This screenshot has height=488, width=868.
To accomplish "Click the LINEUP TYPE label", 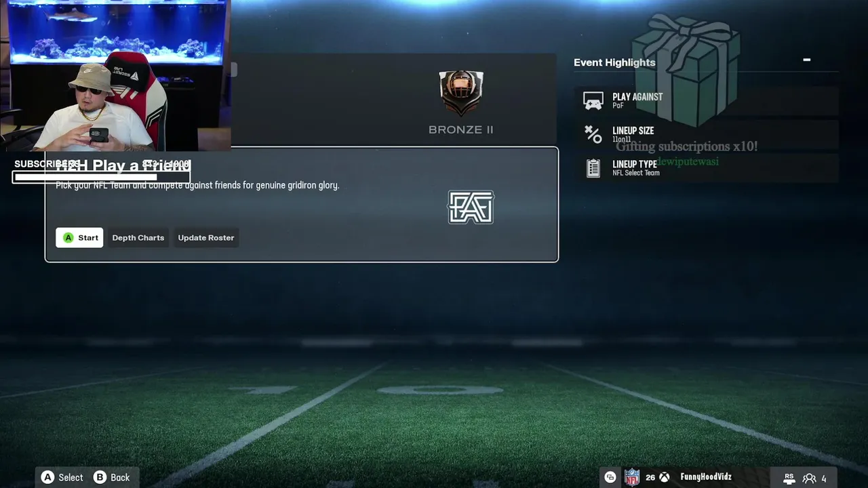I will tap(635, 164).
